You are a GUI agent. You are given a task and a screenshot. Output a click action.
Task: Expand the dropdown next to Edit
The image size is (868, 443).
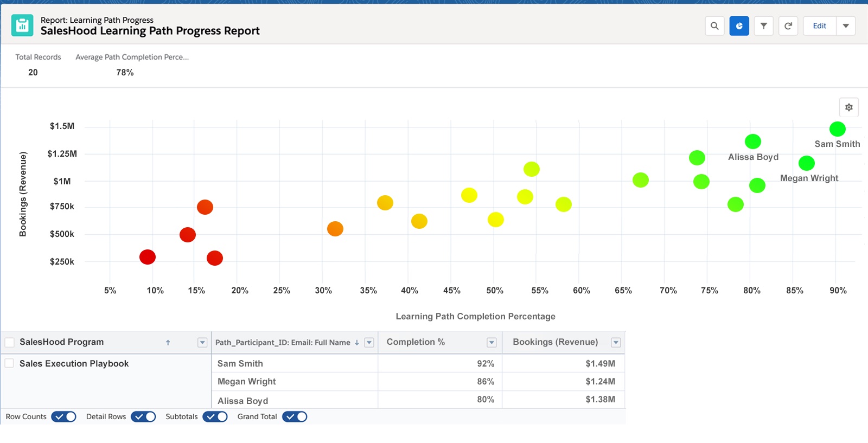click(x=846, y=26)
